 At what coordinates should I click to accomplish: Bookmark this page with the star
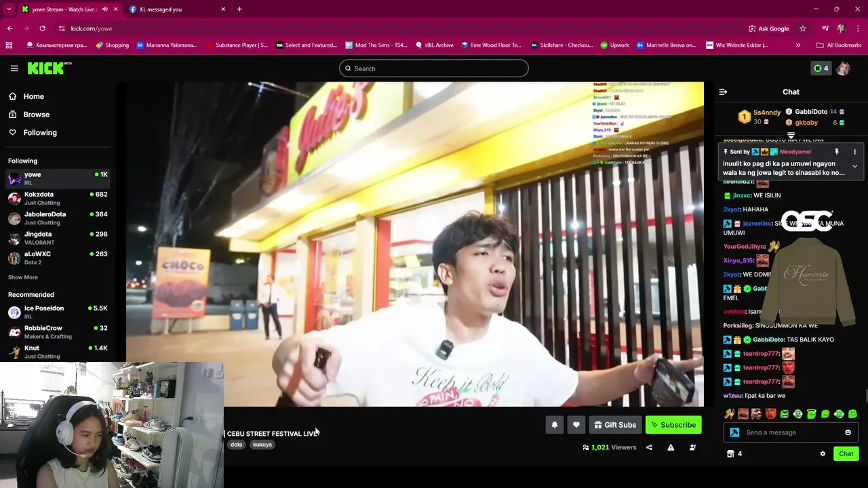[803, 28]
